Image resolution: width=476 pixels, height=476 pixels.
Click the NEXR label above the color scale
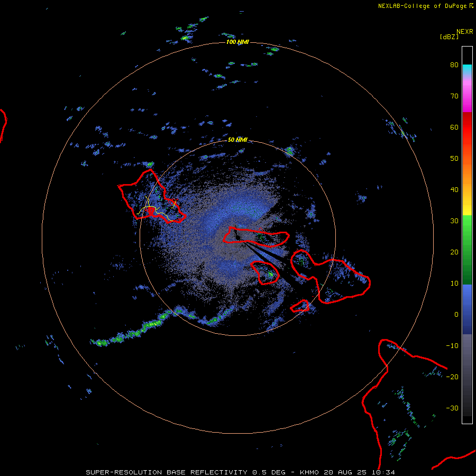pos(465,32)
